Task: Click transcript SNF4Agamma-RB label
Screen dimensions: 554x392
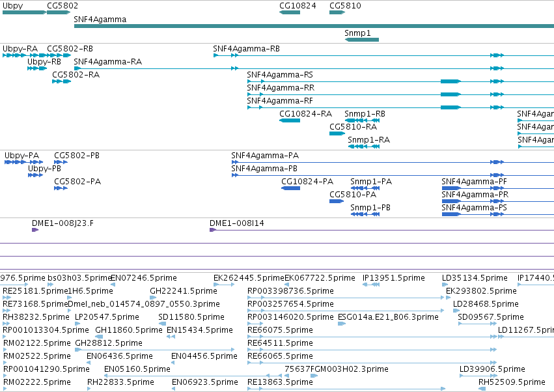Action: tap(246, 49)
